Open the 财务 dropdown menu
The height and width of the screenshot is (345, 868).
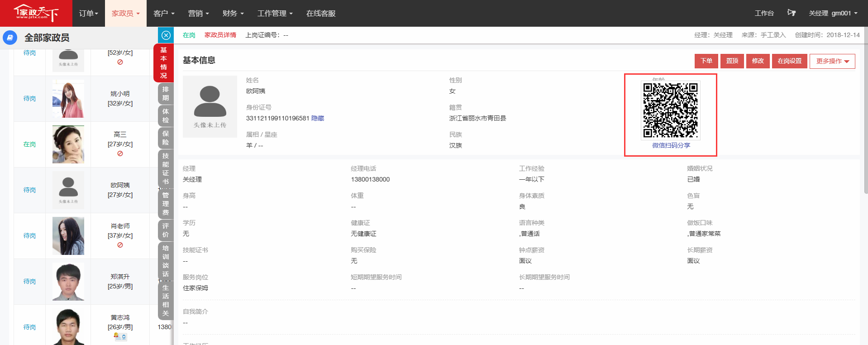[x=233, y=13]
